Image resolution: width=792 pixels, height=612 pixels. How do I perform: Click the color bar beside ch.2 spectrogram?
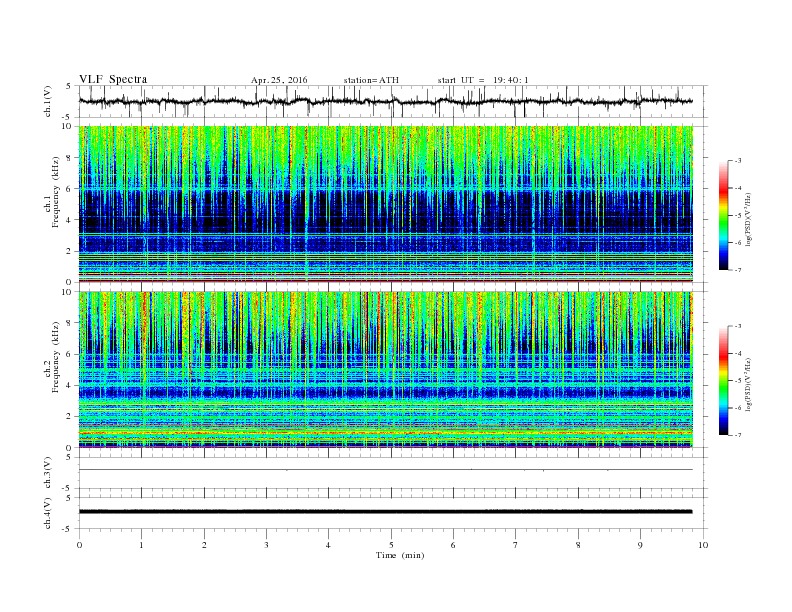tap(724, 381)
